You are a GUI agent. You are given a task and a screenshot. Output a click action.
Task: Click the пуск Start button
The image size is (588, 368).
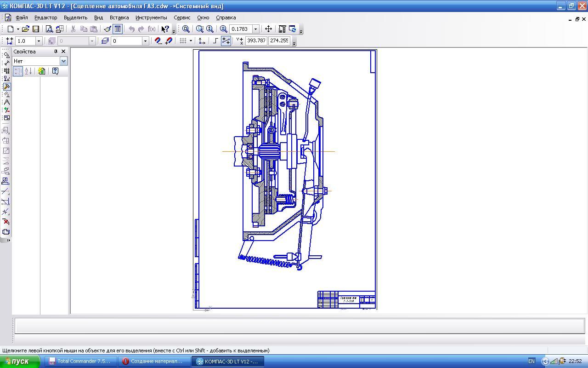coord(19,361)
